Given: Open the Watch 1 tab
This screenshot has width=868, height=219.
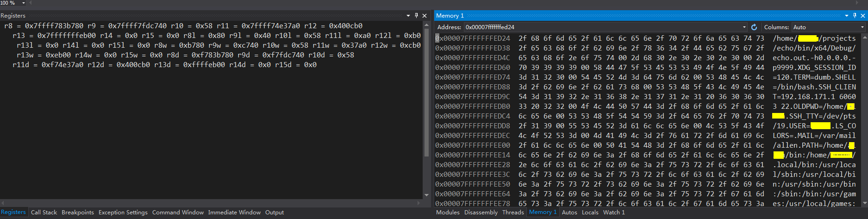Looking at the screenshot, I should tap(614, 213).
